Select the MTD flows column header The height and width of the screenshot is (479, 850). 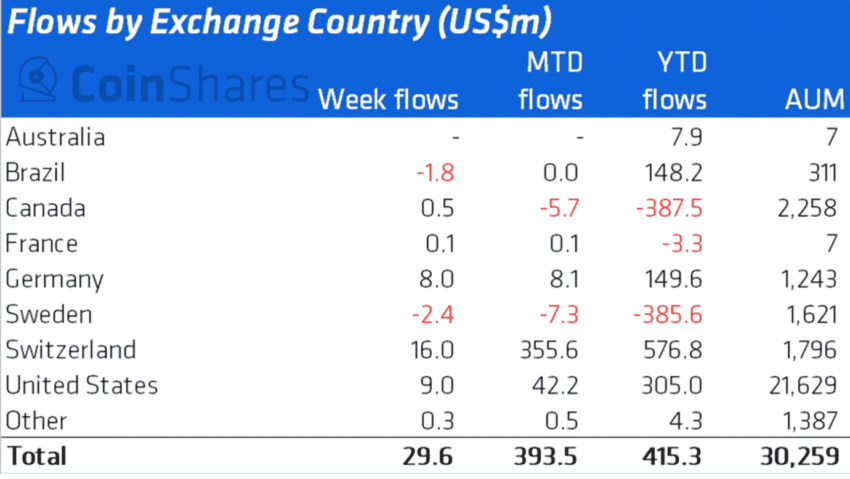(x=550, y=81)
